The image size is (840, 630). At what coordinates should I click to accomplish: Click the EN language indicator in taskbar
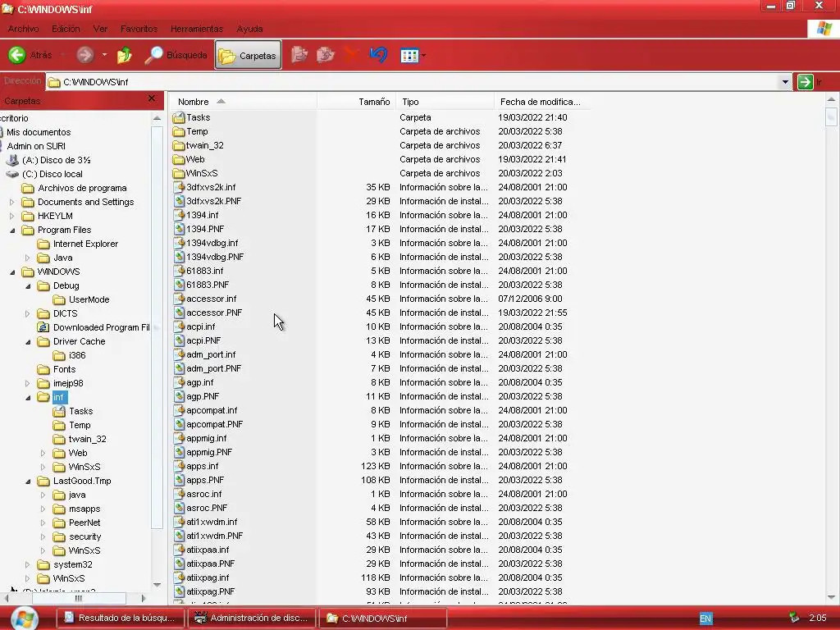(x=705, y=619)
